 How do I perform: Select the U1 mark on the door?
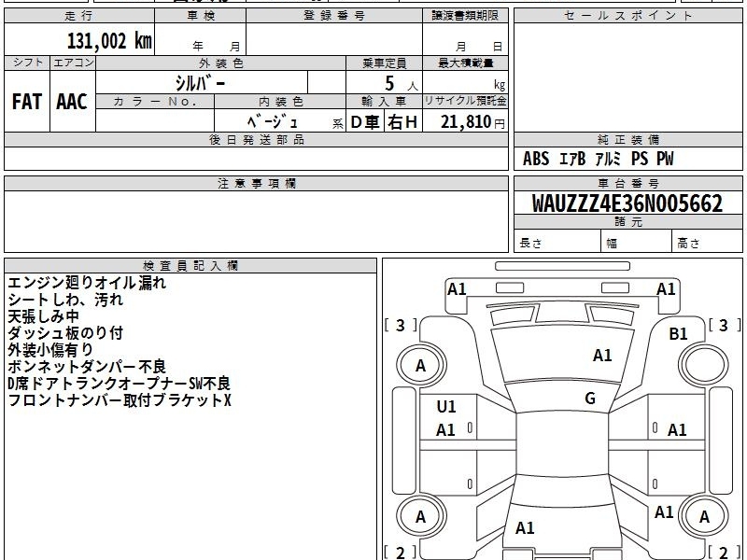pos(446,407)
